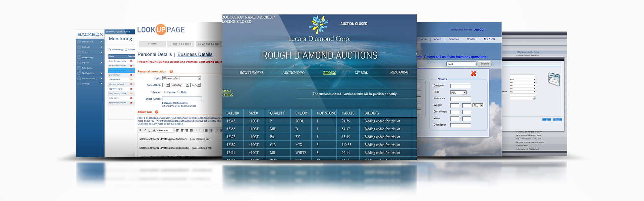Click the Italic formatting icon
644x201 pixels.
(145, 131)
